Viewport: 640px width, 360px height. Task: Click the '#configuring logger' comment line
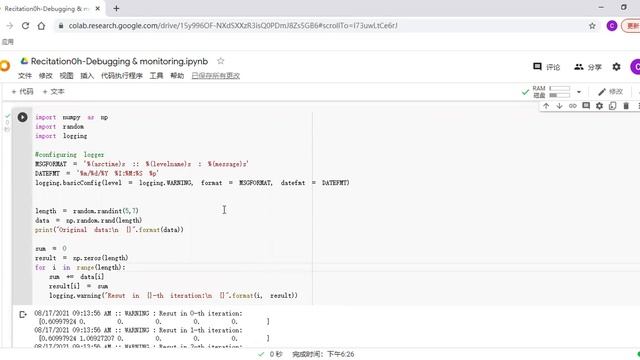click(x=69, y=155)
